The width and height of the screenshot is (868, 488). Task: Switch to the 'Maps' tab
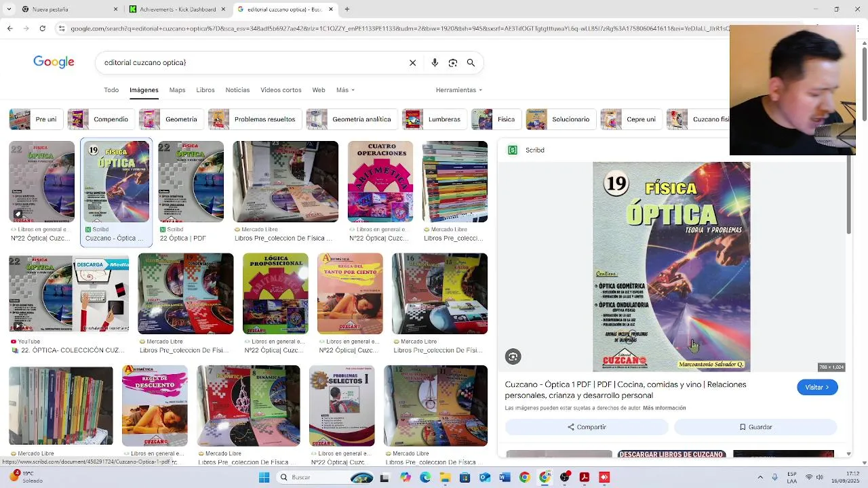pos(177,90)
